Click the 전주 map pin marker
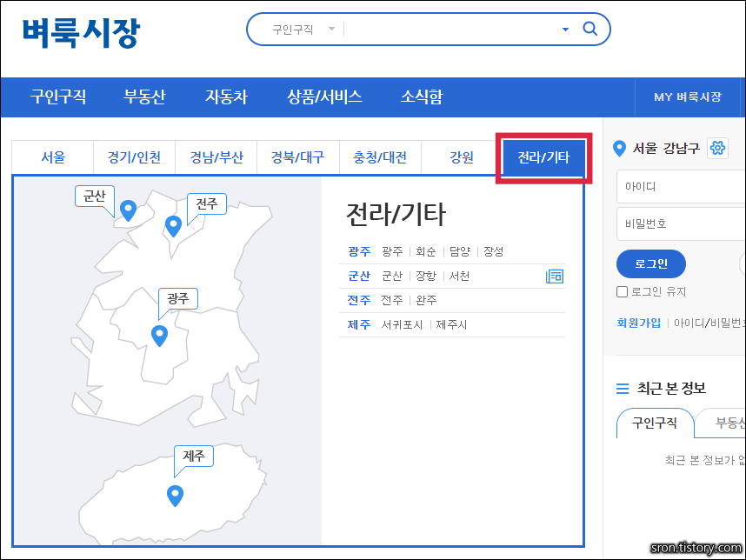Viewport: 746px width, 560px height. click(173, 226)
